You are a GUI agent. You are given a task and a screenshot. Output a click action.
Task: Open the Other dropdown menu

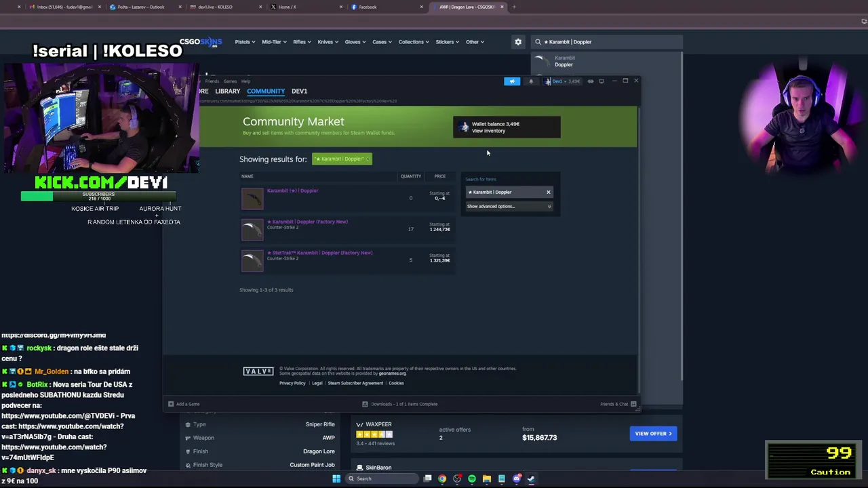475,42
